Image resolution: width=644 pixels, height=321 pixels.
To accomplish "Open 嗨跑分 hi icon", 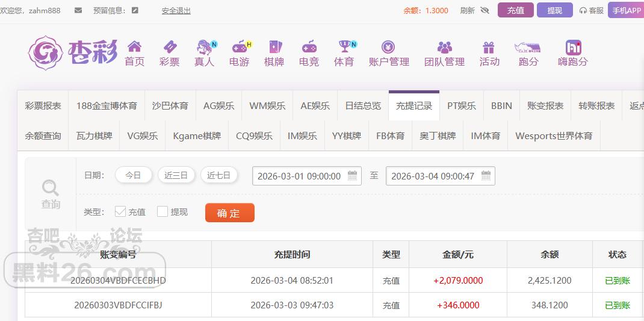I will click(574, 47).
